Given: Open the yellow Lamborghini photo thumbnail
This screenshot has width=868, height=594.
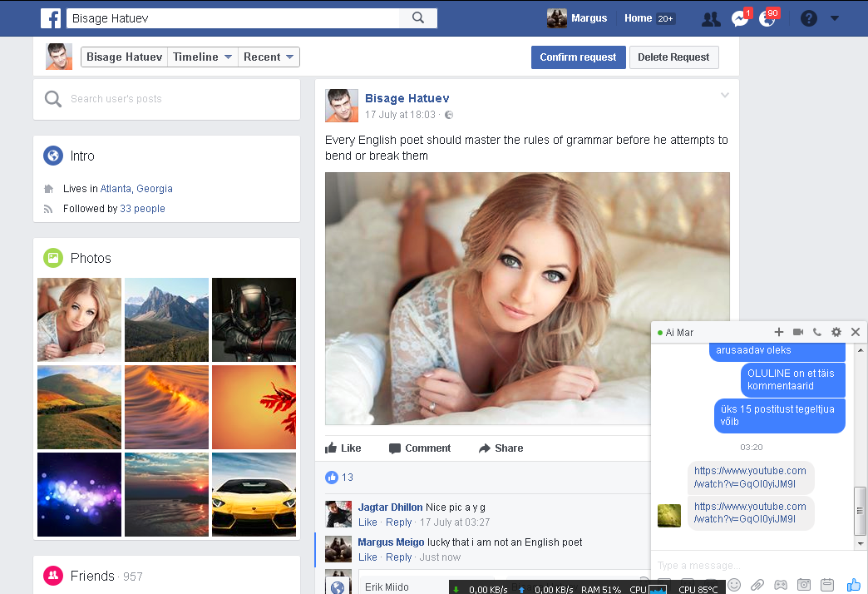Looking at the screenshot, I should tap(254, 494).
